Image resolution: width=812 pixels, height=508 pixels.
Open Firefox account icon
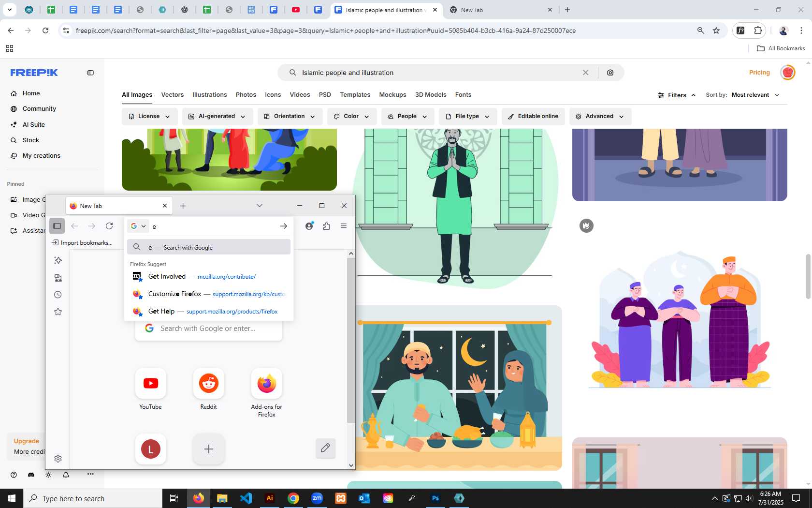[309, 226]
